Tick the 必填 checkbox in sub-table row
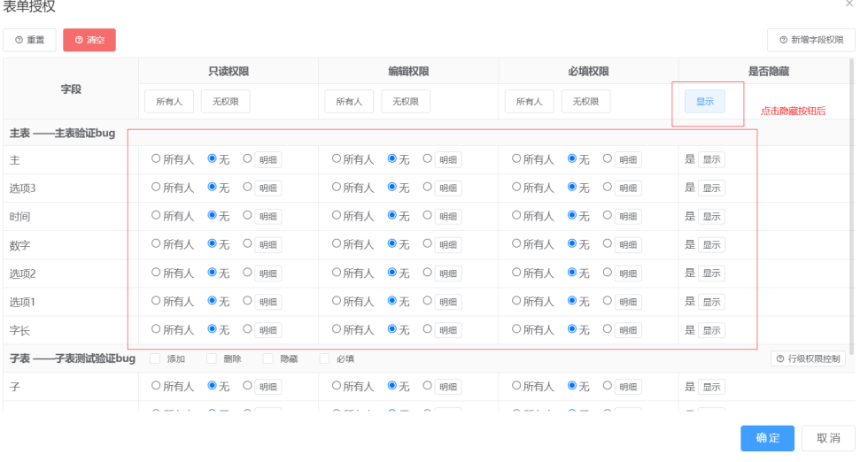 (325, 358)
